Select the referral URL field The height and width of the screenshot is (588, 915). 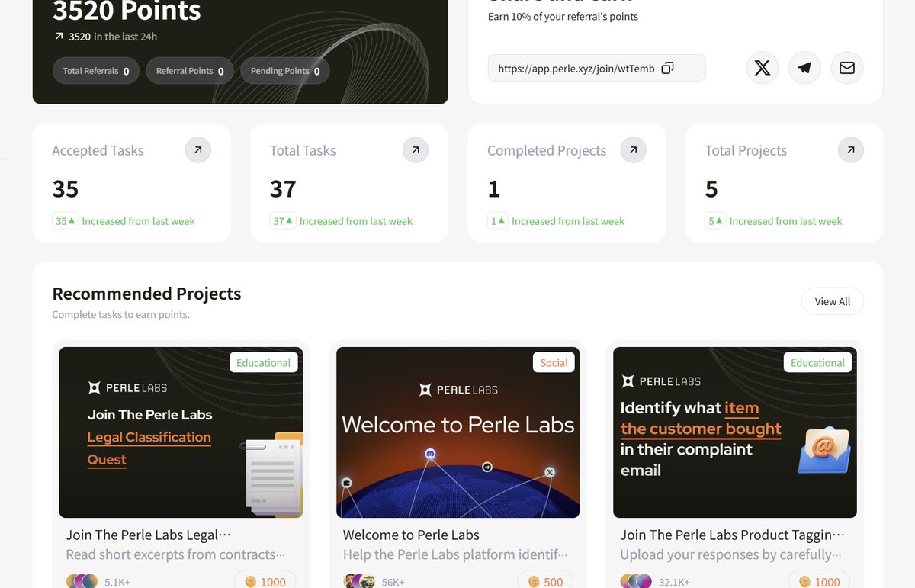pos(597,68)
